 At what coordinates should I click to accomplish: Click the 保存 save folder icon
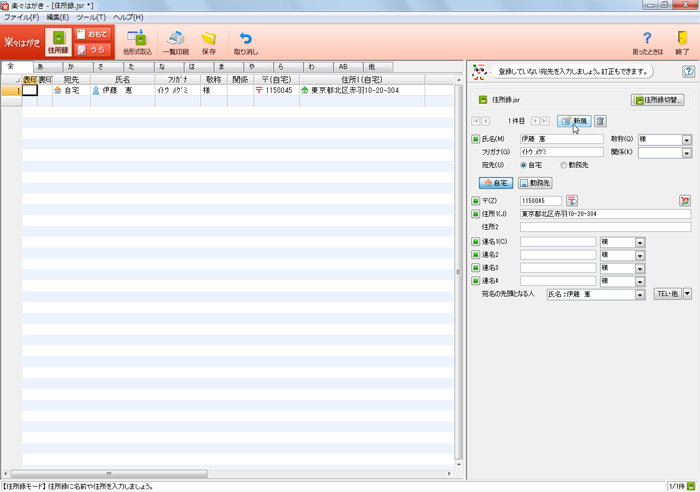tap(208, 39)
